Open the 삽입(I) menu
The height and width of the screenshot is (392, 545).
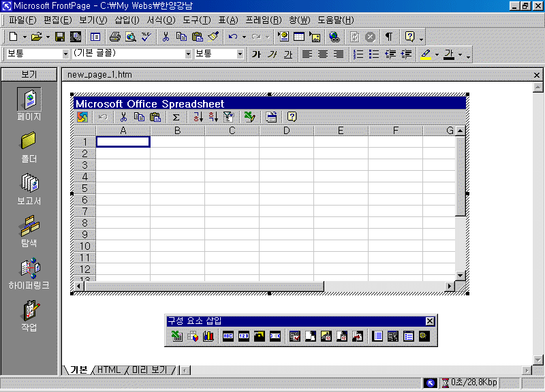coord(127,20)
